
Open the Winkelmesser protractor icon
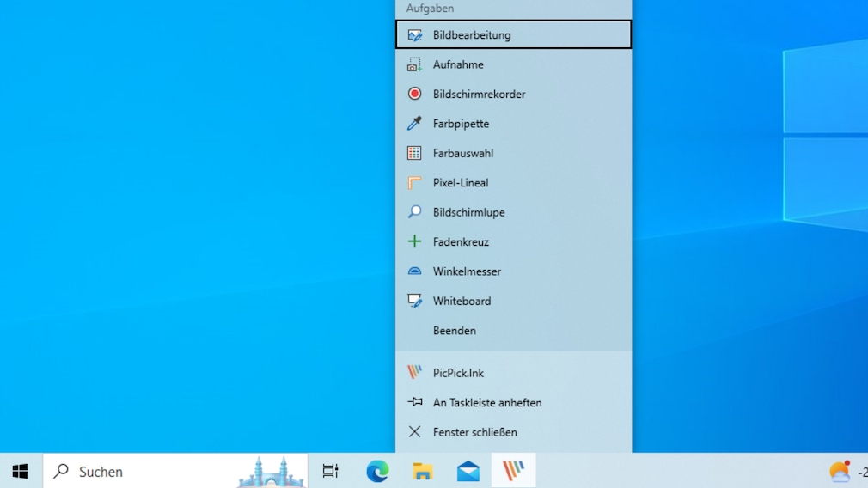click(414, 271)
